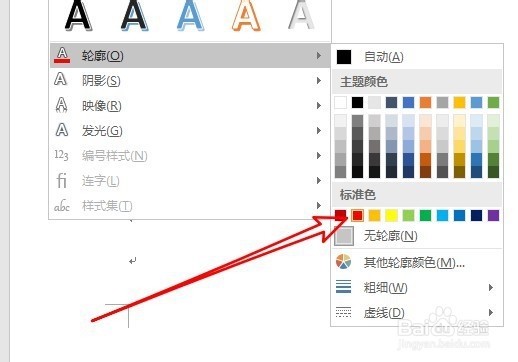The width and height of the screenshot is (518, 362).
Task: Expand the arrow beside 编号样式(N)
Action: coord(319,156)
